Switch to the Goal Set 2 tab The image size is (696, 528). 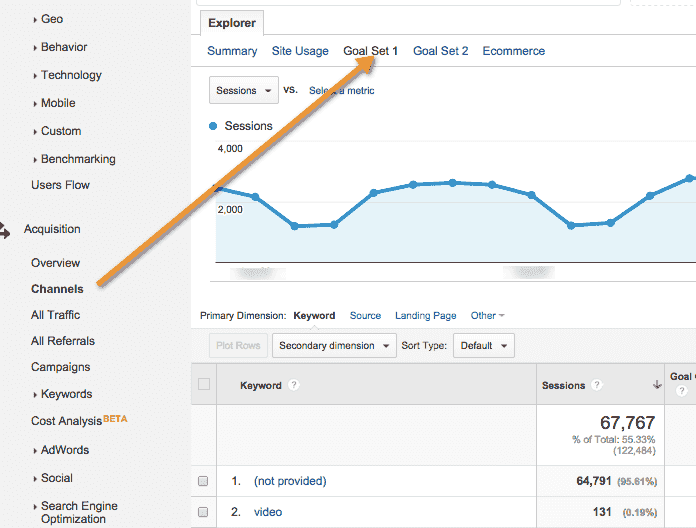(x=440, y=51)
